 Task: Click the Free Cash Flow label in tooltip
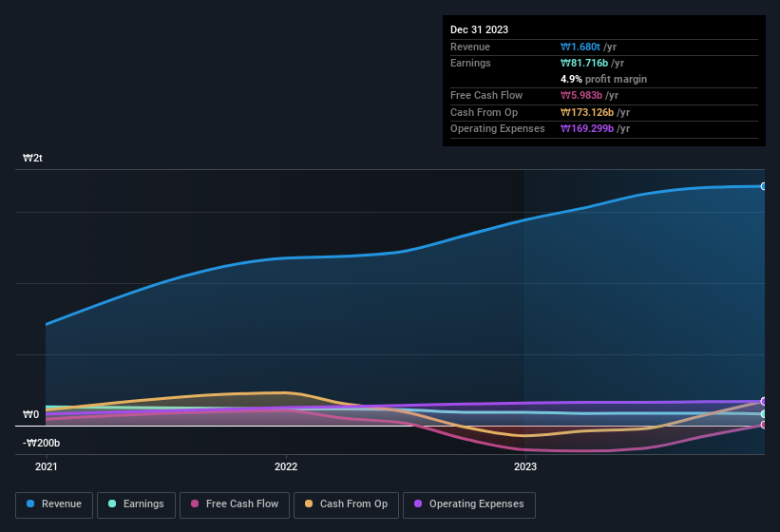pos(486,95)
